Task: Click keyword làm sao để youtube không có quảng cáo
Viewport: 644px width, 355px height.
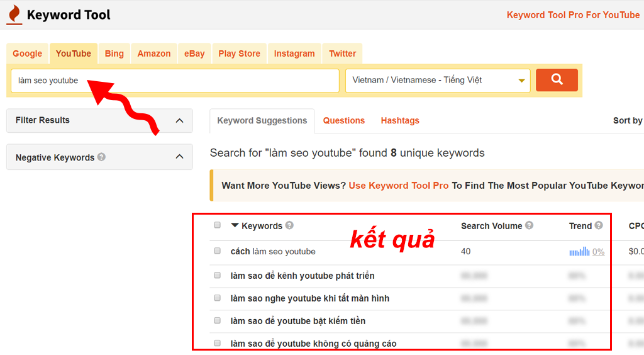Action: [x=313, y=344]
